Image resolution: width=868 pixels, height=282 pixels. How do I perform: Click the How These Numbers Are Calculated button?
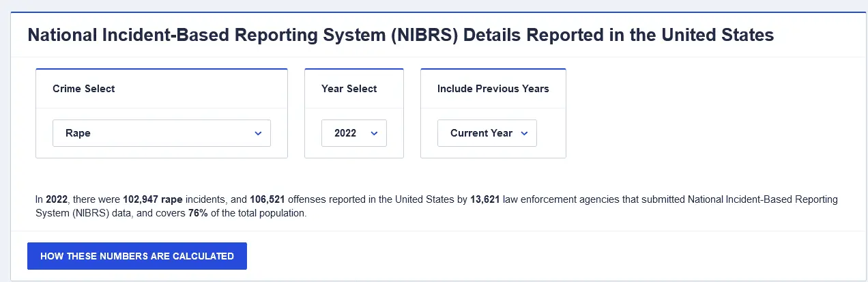point(137,256)
